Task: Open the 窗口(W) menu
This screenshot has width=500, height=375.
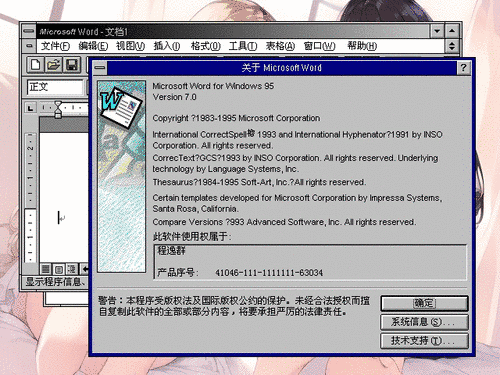Action: [x=319, y=46]
